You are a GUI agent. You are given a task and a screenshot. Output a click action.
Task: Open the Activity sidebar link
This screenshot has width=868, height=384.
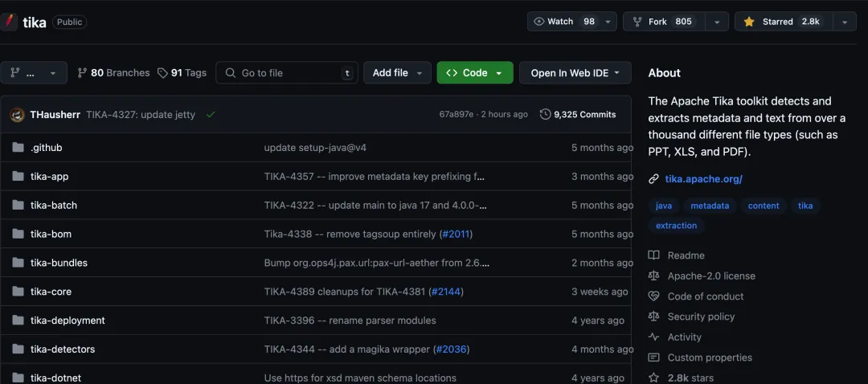pyautogui.click(x=684, y=337)
